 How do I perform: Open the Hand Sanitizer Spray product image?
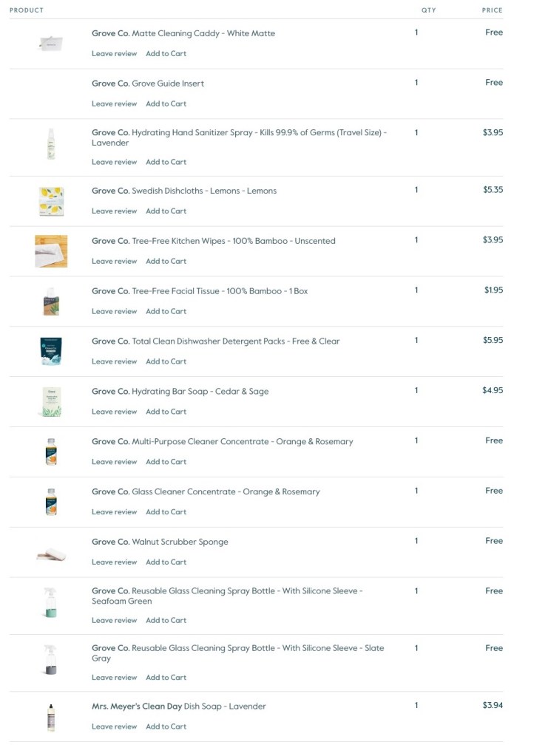click(51, 143)
